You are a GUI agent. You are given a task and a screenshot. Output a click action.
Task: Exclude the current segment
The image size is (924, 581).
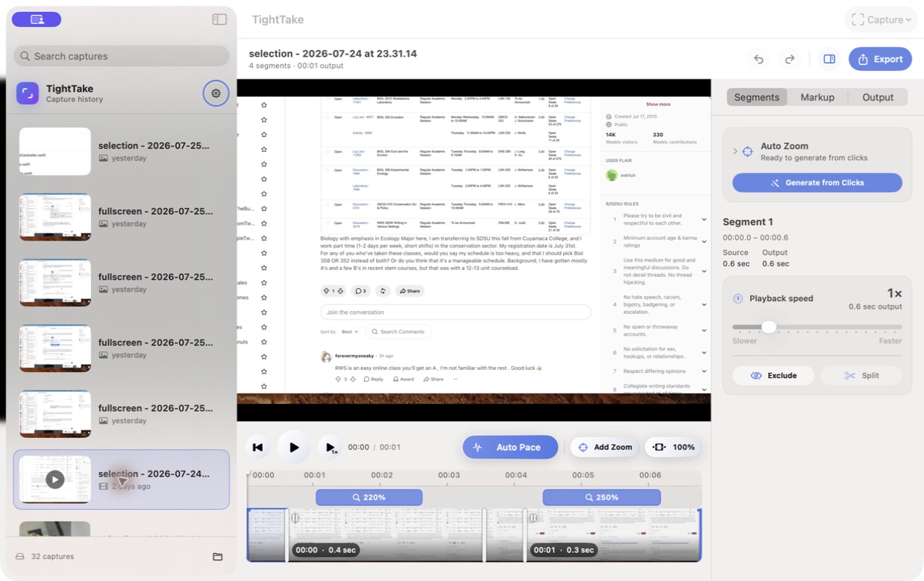tap(773, 375)
